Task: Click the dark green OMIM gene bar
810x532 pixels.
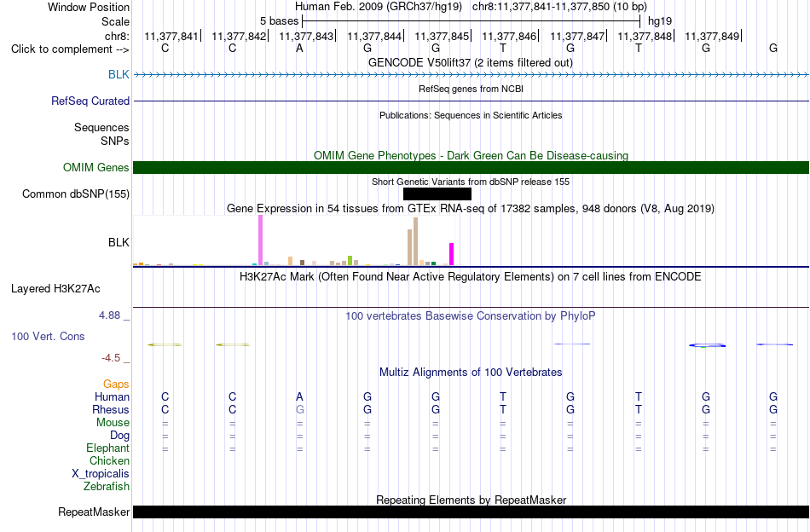Action: pyautogui.click(x=472, y=167)
